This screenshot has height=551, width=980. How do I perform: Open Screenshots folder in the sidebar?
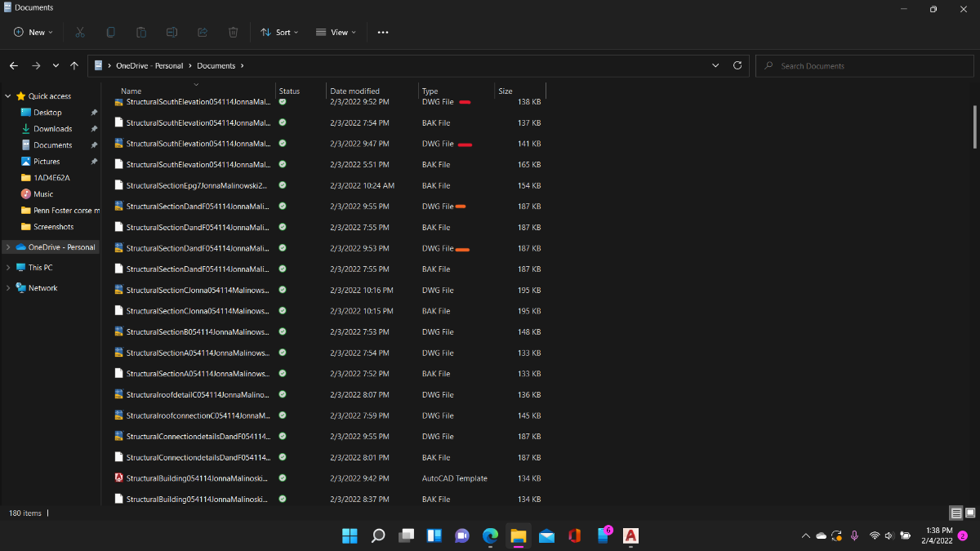[x=53, y=227]
